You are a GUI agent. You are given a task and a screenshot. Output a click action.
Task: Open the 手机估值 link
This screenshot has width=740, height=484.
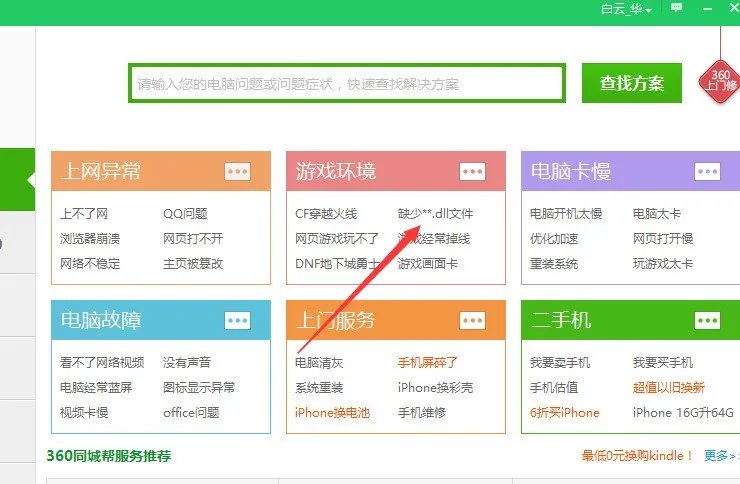coord(554,388)
